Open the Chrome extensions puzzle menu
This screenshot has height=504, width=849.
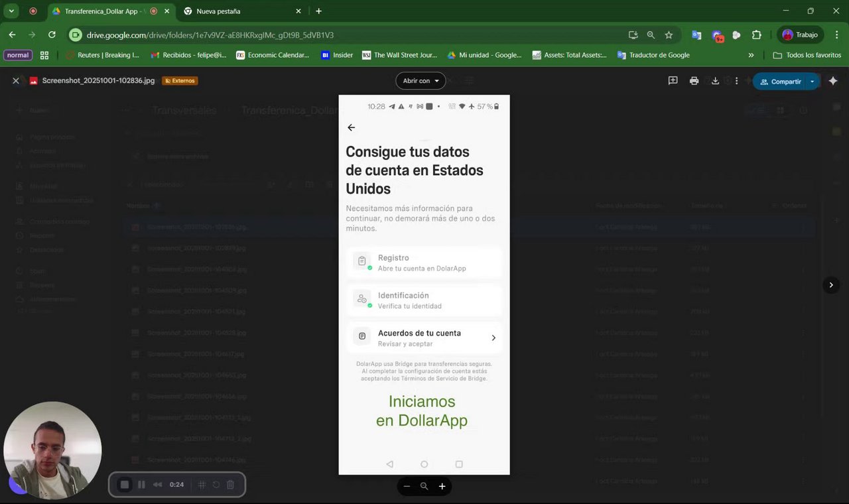coord(757,35)
